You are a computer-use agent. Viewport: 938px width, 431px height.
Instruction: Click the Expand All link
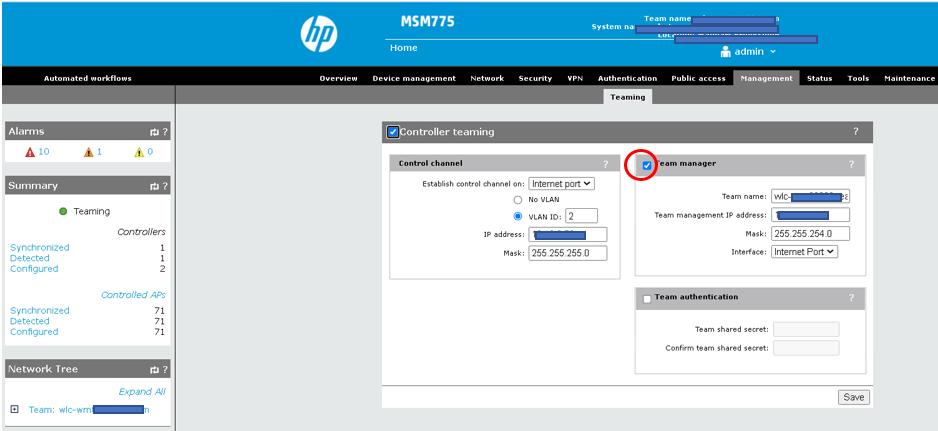(142, 392)
